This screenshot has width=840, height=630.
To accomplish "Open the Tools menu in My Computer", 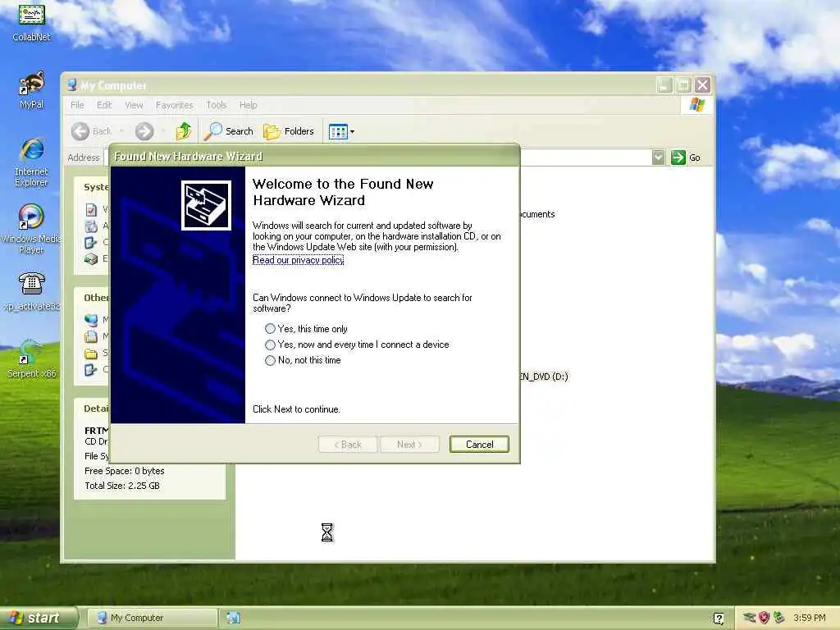I will point(217,105).
